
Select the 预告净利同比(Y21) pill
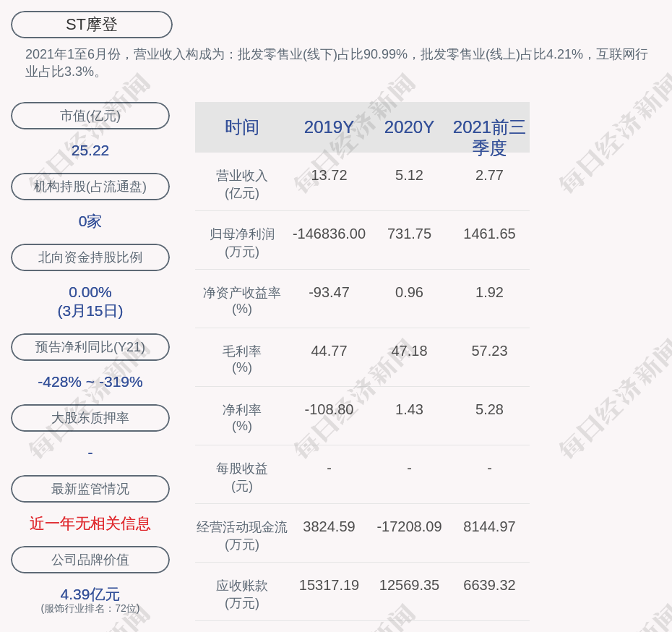pyautogui.click(x=90, y=347)
